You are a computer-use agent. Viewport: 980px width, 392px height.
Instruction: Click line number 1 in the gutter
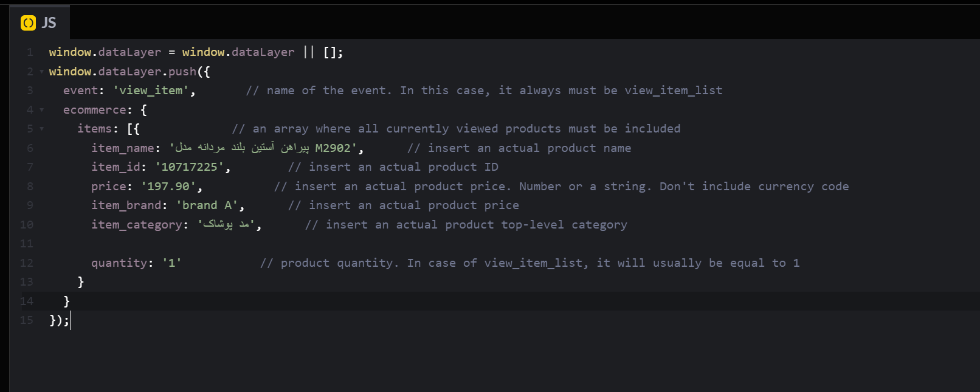[x=30, y=52]
